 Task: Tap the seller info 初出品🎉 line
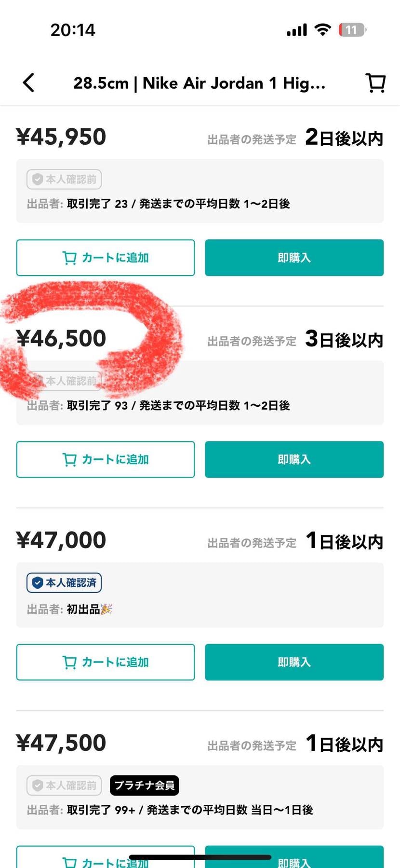[67, 609]
